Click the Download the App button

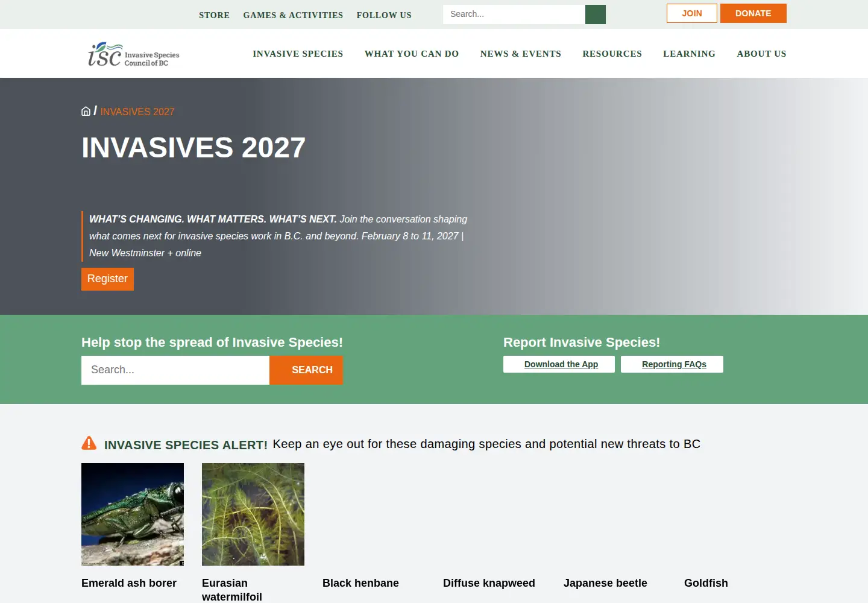coord(559,364)
